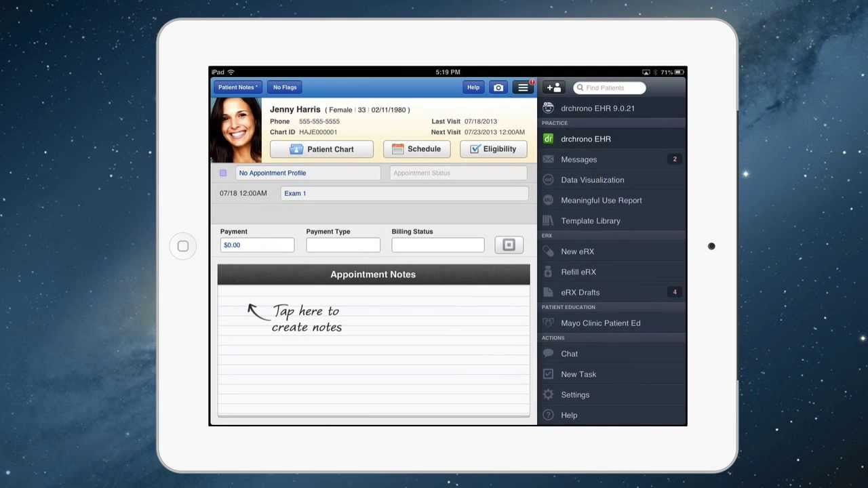Tap the add patient icon
This screenshot has width=868, height=488.
[554, 87]
